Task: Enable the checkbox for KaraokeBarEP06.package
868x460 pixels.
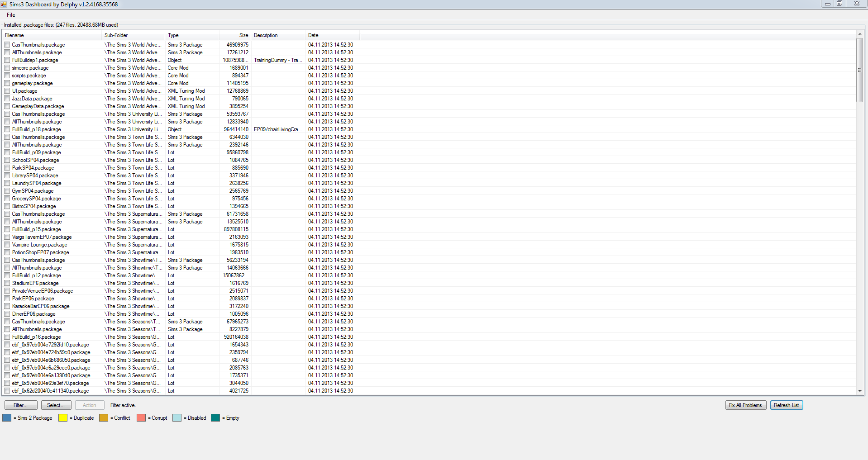Action: pyautogui.click(x=7, y=306)
